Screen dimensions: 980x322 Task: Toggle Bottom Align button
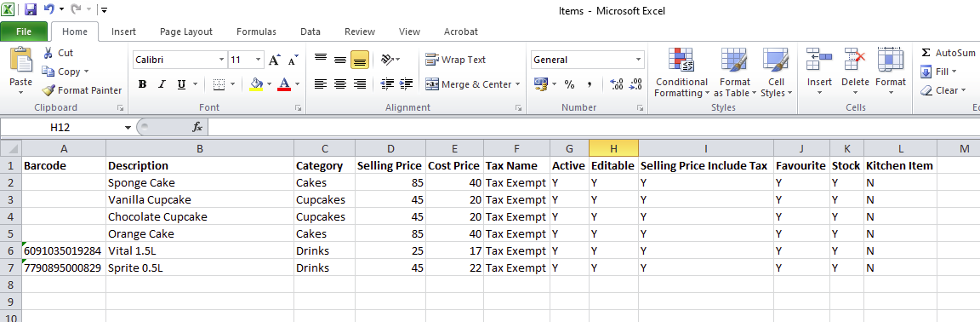point(359,60)
